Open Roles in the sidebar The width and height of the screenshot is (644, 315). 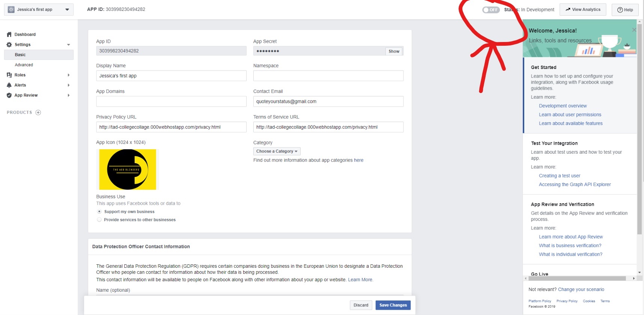(x=20, y=75)
